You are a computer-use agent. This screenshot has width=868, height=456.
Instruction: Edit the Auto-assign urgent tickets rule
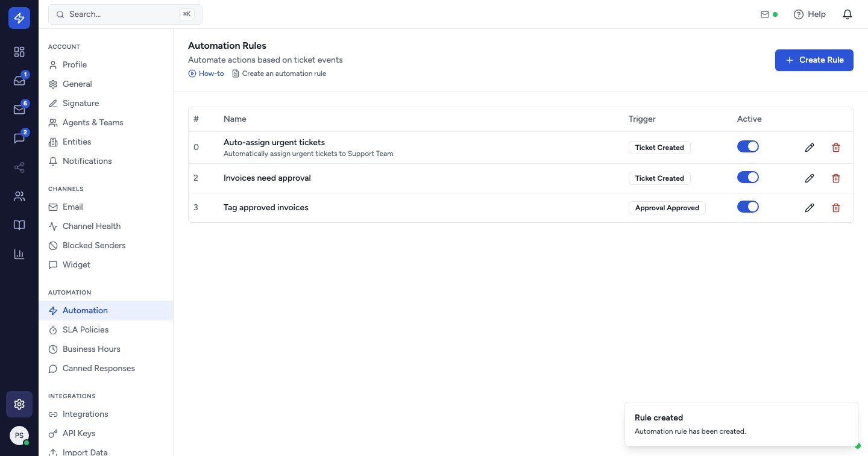(x=810, y=148)
